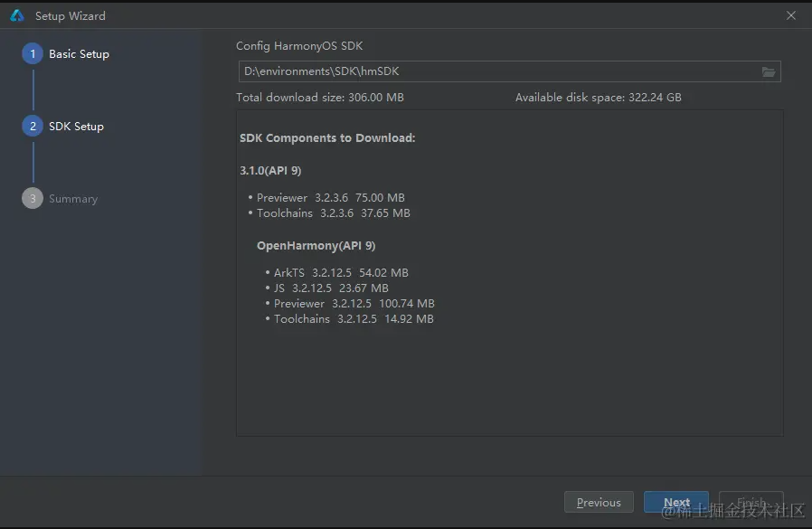Click the HarmonyOS SDK path field
Viewport: 812px width, 529px height.
[510, 71]
